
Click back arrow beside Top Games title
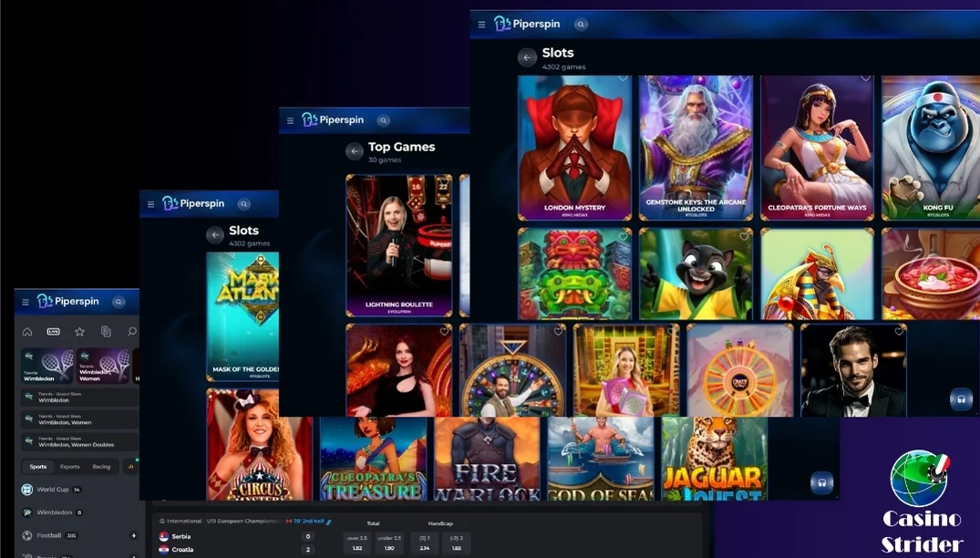[x=355, y=151]
